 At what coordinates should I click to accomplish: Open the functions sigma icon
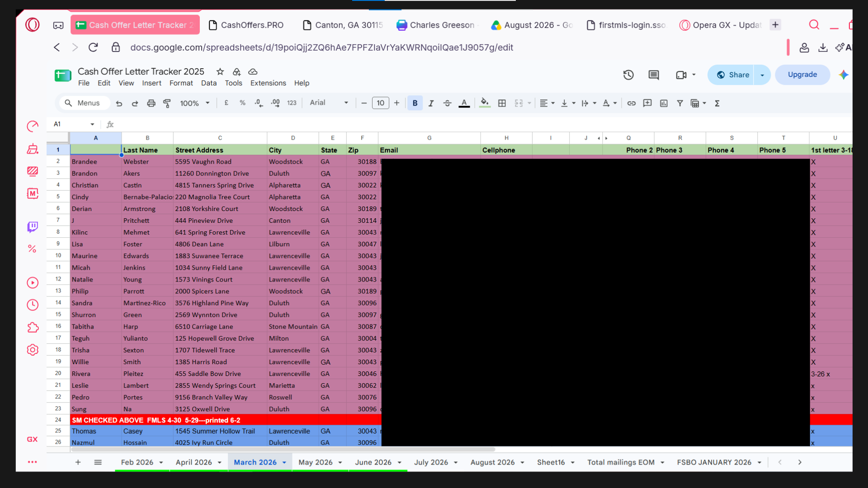coord(717,103)
